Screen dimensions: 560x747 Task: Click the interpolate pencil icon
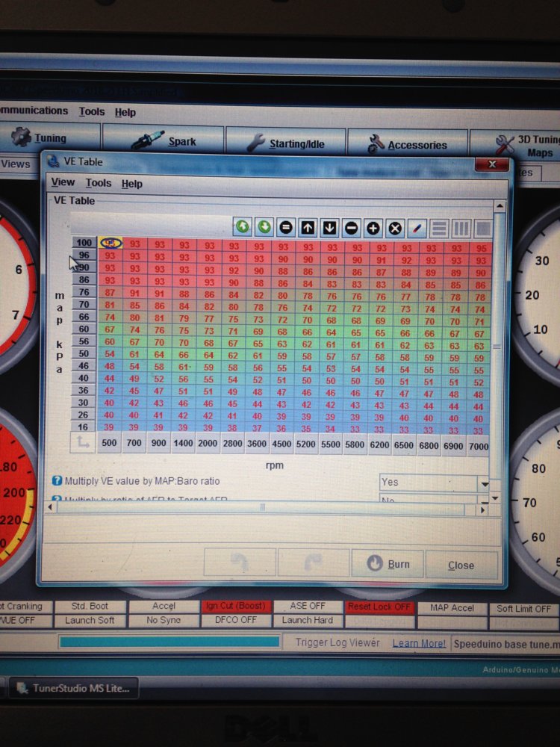[x=417, y=229]
